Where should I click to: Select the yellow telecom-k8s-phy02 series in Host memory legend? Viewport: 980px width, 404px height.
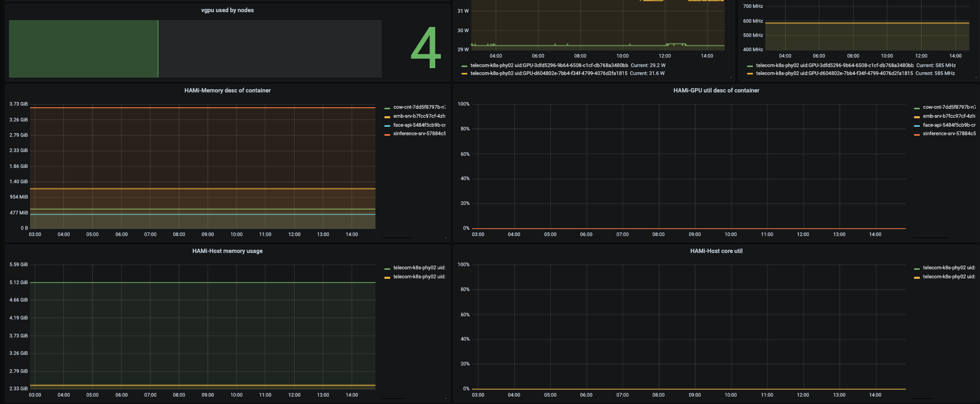pyautogui.click(x=419, y=277)
